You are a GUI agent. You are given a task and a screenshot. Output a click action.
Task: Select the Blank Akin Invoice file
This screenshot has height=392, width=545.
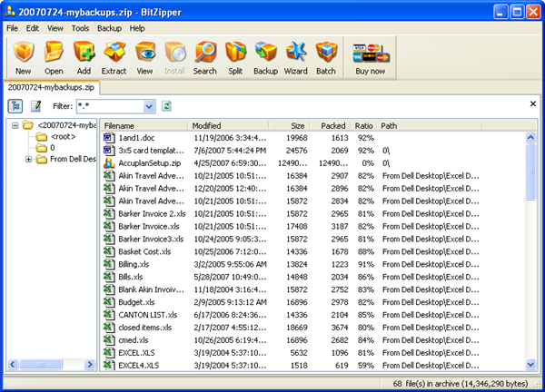313,289
